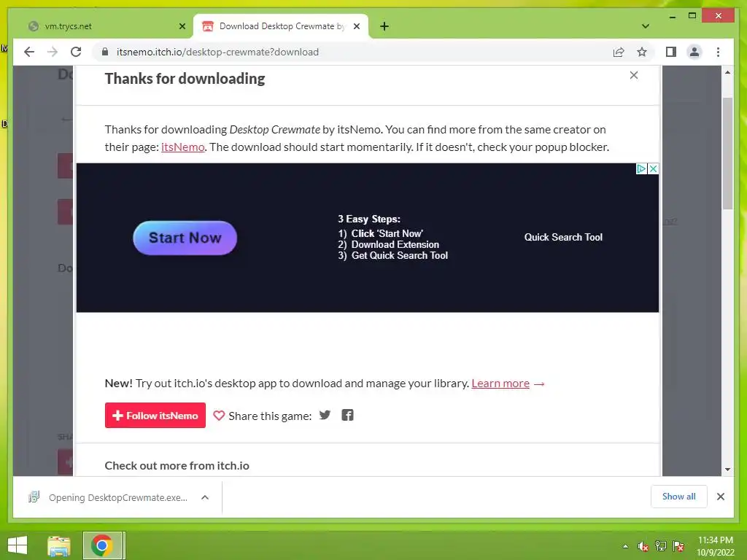Open File Explorer from the taskbar
This screenshot has width=747, height=560.
[x=59, y=545]
